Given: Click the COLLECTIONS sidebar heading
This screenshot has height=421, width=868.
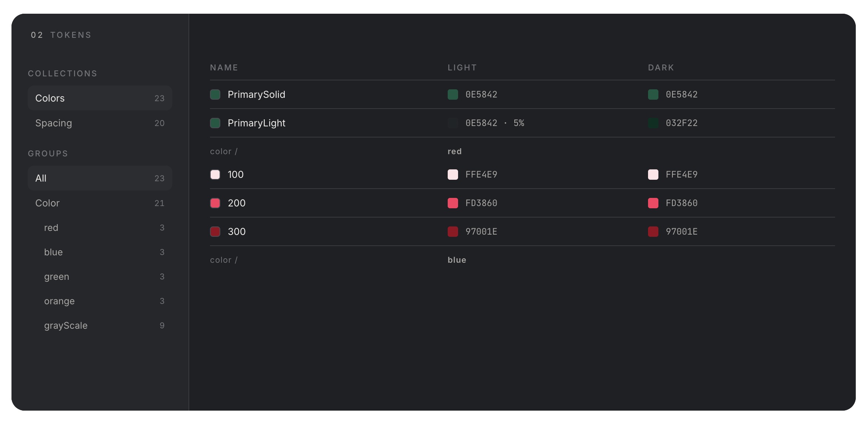Looking at the screenshot, I should tap(63, 73).
